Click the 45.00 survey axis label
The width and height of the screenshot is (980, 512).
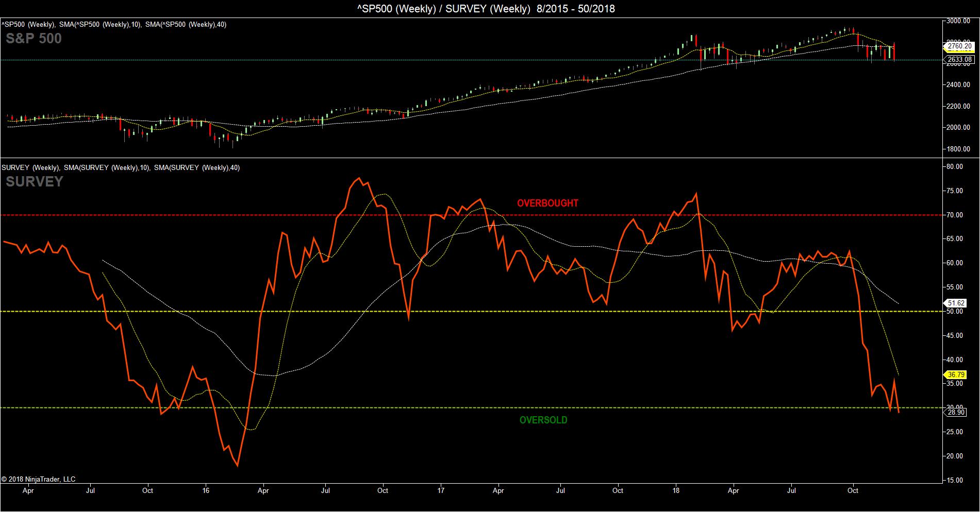(x=955, y=335)
